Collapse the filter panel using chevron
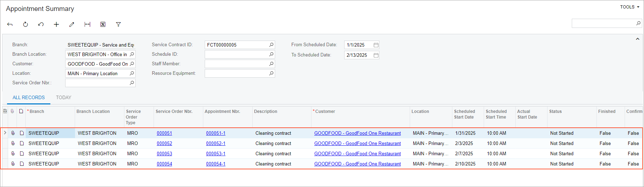The width and height of the screenshot is (644, 187). 637,39
